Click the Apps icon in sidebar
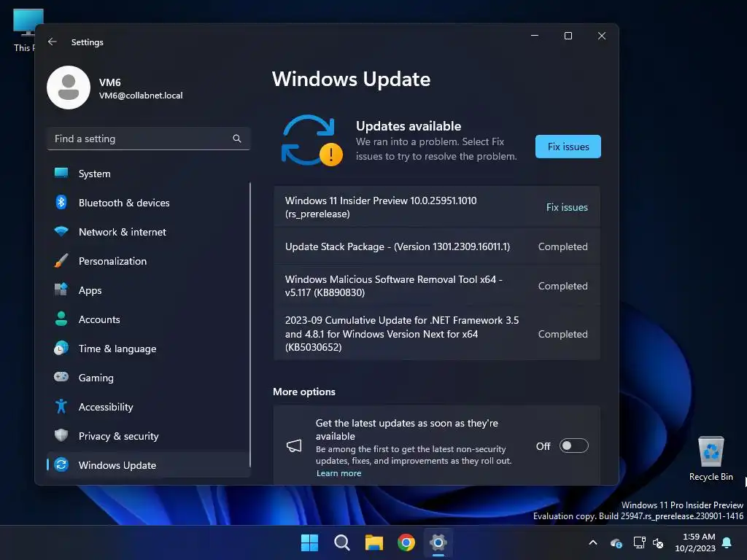The image size is (747, 560). click(x=61, y=289)
